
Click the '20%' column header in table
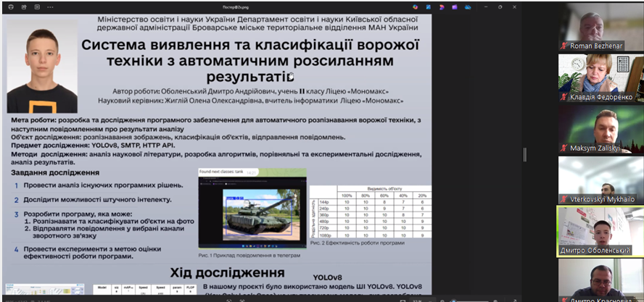coord(422,196)
